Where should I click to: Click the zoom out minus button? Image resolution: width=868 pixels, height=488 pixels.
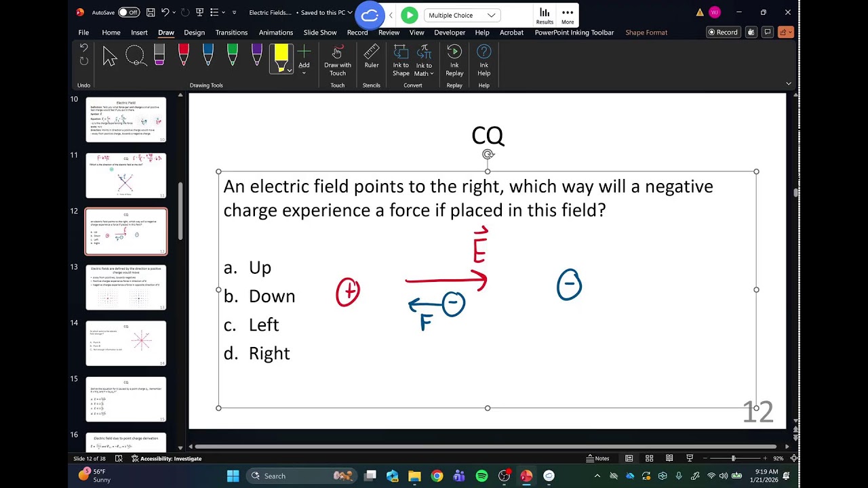[706, 458]
